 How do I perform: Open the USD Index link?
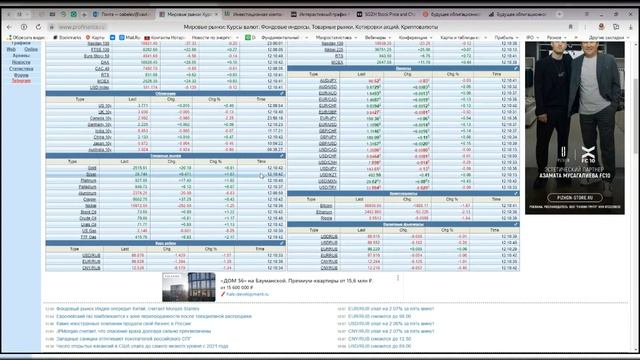[99, 87]
